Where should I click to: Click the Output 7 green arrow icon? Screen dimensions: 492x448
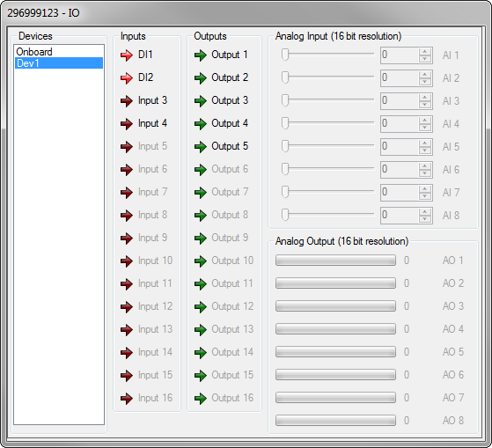click(x=200, y=193)
